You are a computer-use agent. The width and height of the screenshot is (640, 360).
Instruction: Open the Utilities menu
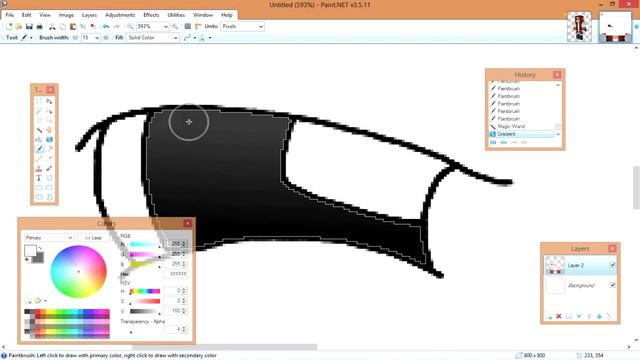point(176,15)
